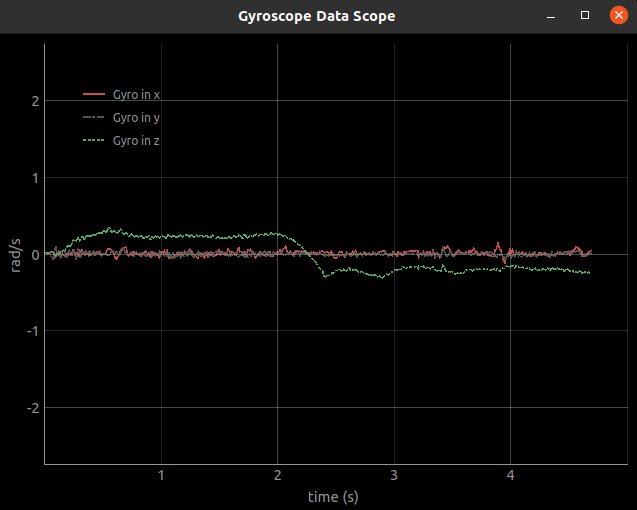The height and width of the screenshot is (510, 637).
Task: Click the y-axis tick value -1
Action: pos(33,331)
